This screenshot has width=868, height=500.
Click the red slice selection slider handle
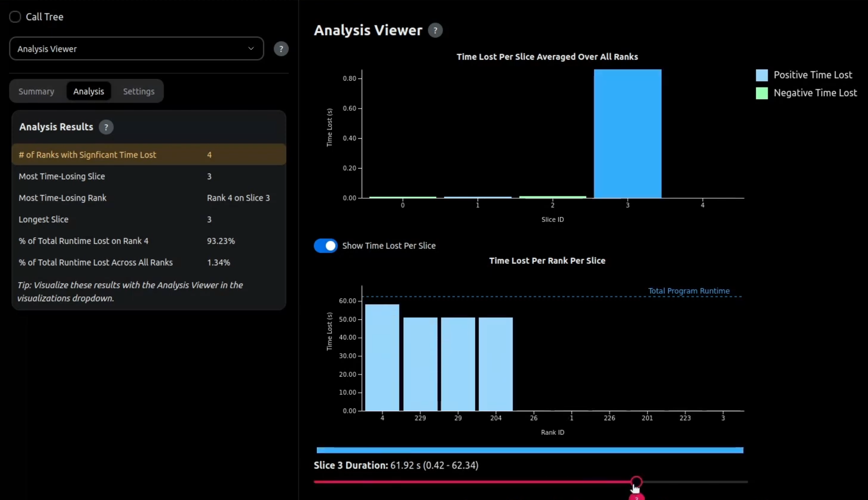tap(637, 482)
